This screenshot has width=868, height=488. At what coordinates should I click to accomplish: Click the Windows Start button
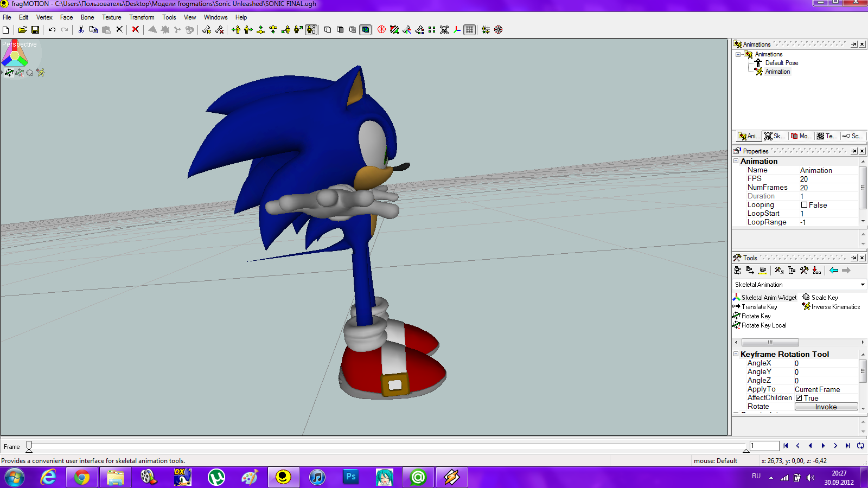tap(15, 477)
